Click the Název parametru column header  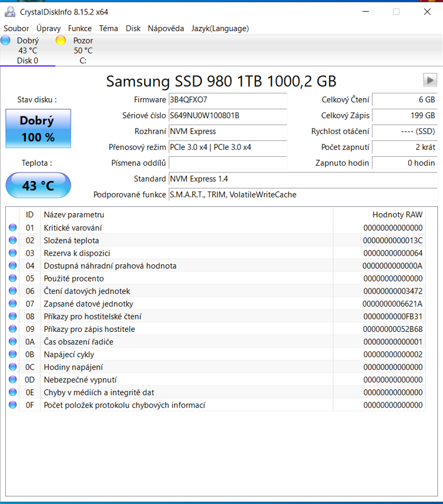186,214
